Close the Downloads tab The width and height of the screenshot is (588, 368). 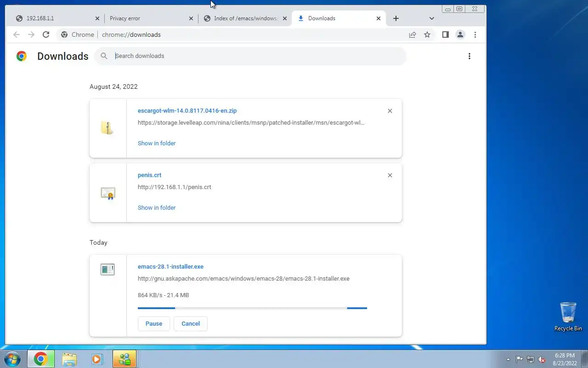pos(379,18)
